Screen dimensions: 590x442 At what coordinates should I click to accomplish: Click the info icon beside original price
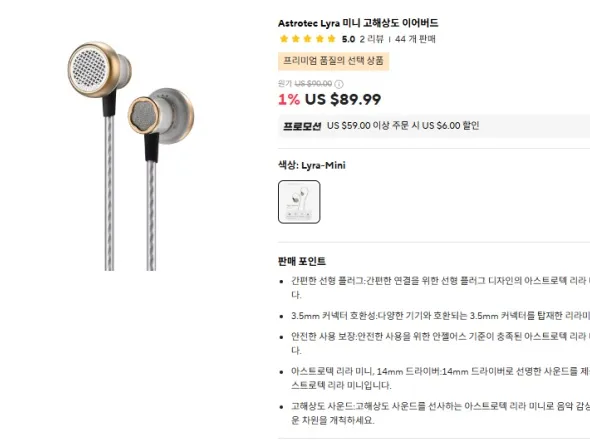pos(339,84)
